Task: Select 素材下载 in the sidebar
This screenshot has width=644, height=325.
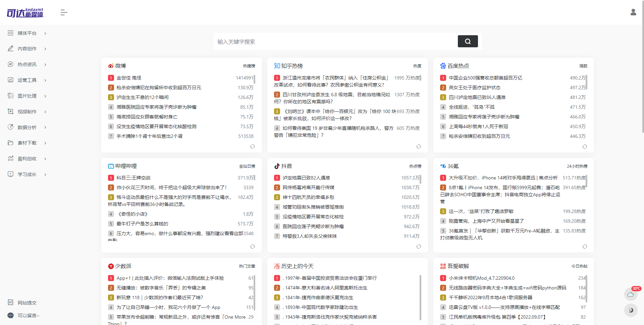Action: [x=27, y=143]
